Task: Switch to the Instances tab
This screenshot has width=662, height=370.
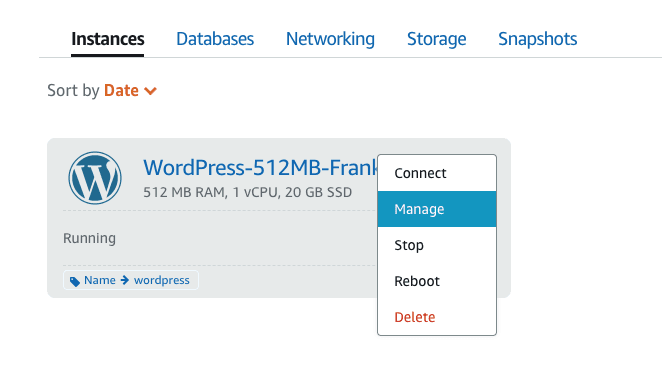Action: 108,39
